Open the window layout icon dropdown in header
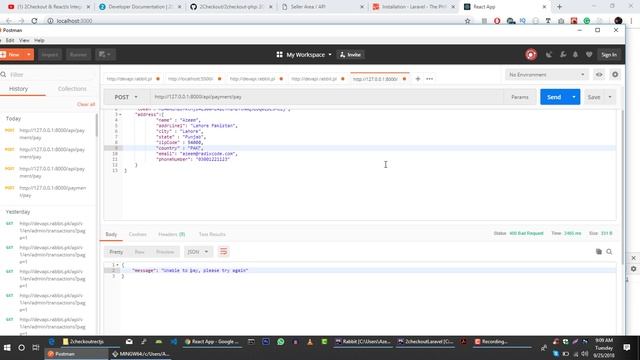The image size is (640, 360). (x=105, y=54)
